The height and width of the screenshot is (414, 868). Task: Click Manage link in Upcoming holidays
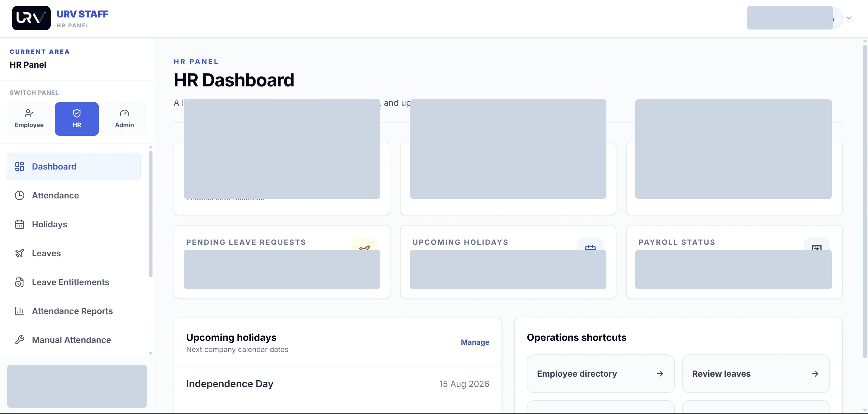point(475,342)
